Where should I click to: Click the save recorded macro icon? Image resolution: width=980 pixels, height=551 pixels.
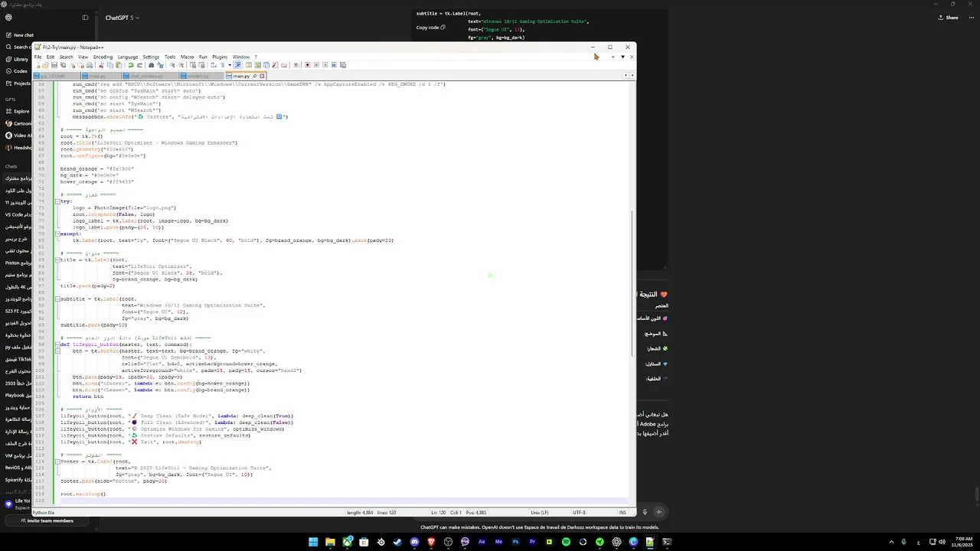click(x=343, y=65)
